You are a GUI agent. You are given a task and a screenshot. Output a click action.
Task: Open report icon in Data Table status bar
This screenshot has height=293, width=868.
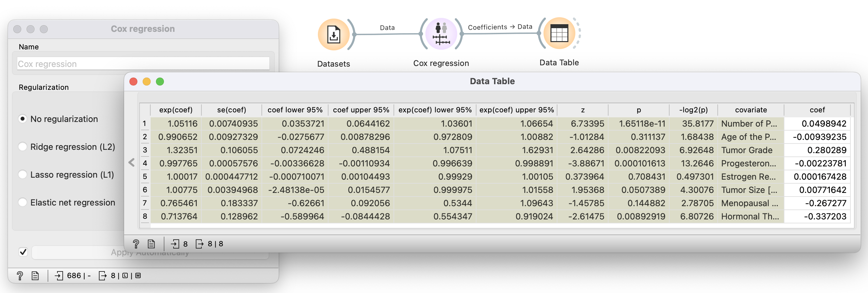(151, 244)
